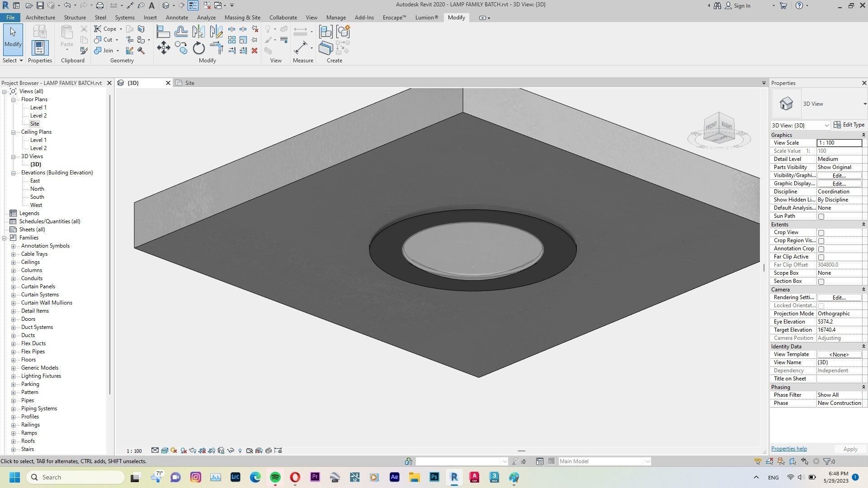Select the Offset tool icon

click(181, 32)
